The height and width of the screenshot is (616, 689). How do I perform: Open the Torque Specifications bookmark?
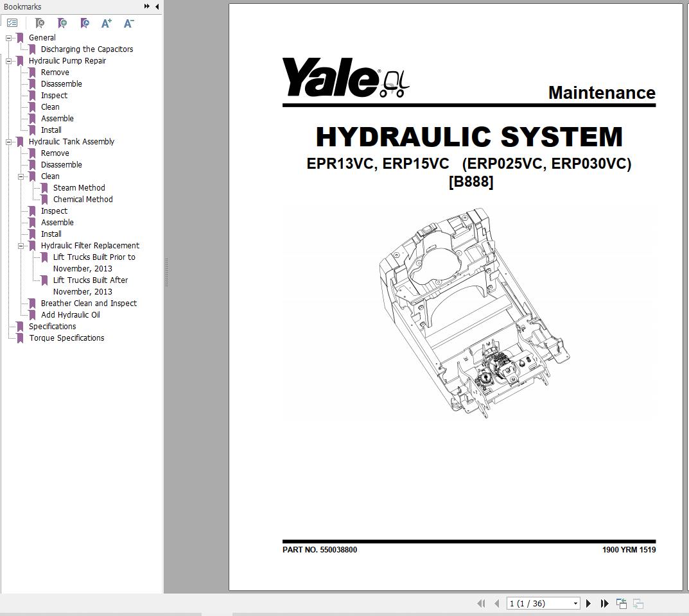(66, 338)
